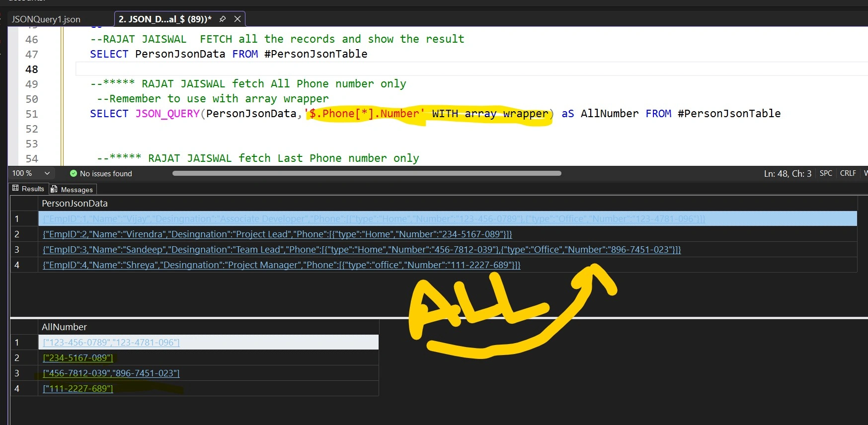This screenshot has height=425, width=868.
Task: Click line number 48 in the gutter
Action: pos(32,69)
